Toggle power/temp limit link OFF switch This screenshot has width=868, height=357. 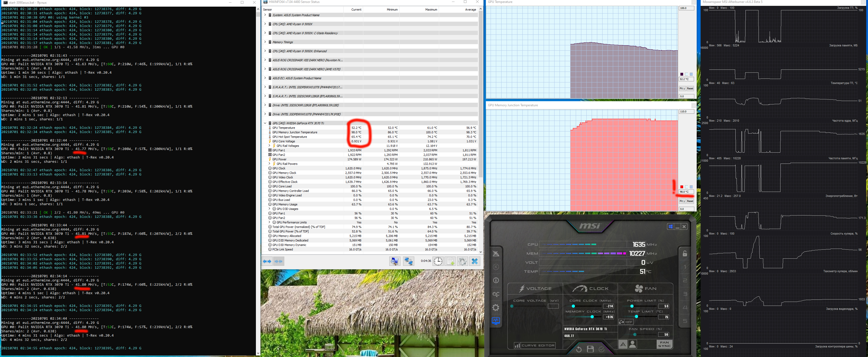[626, 322]
